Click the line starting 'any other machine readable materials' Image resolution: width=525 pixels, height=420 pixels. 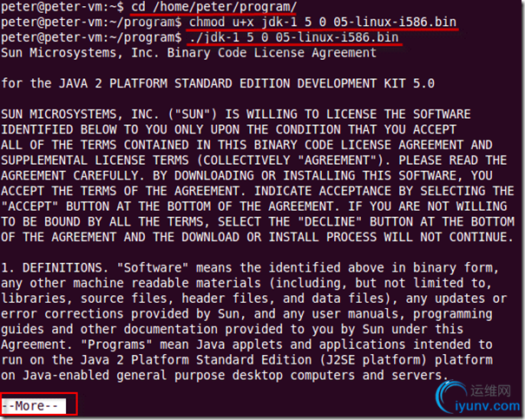pyautogui.click(x=246, y=284)
